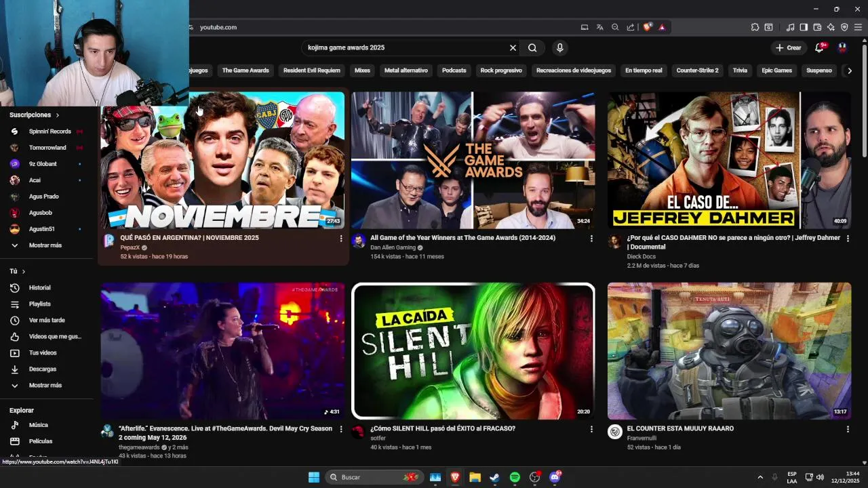Screen dimensions: 868x488
Task: Select Resident Evil Requiem filter chip
Action: click(x=312, y=70)
